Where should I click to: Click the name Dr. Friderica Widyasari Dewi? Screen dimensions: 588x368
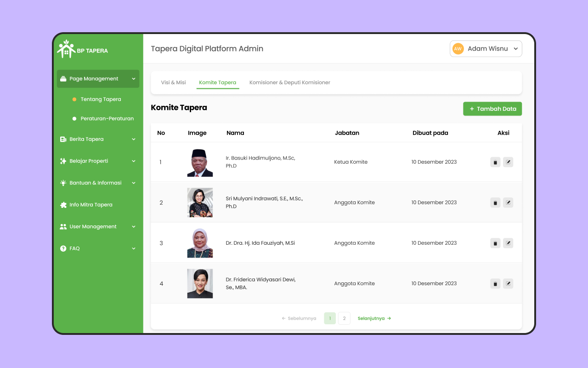click(x=260, y=283)
